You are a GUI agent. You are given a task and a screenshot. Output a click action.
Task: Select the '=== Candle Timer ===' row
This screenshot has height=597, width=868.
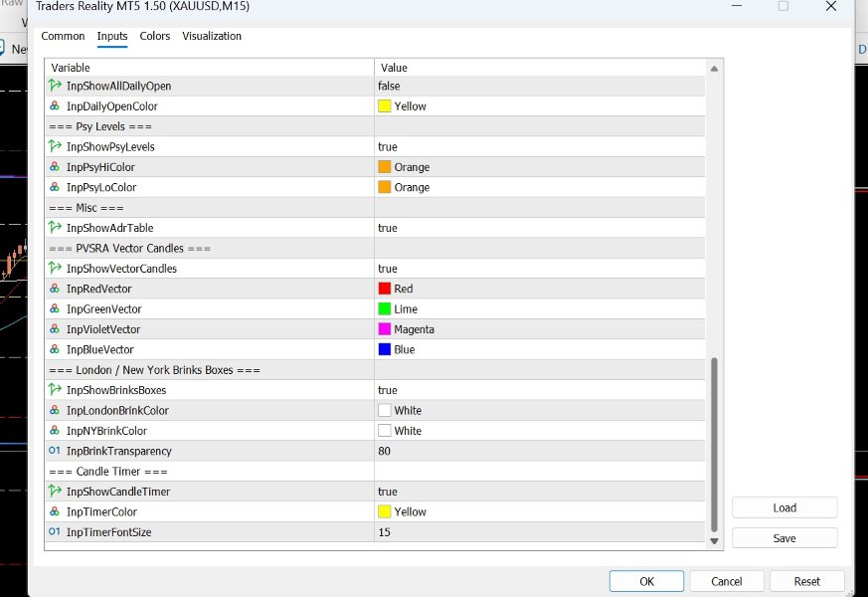click(375, 472)
